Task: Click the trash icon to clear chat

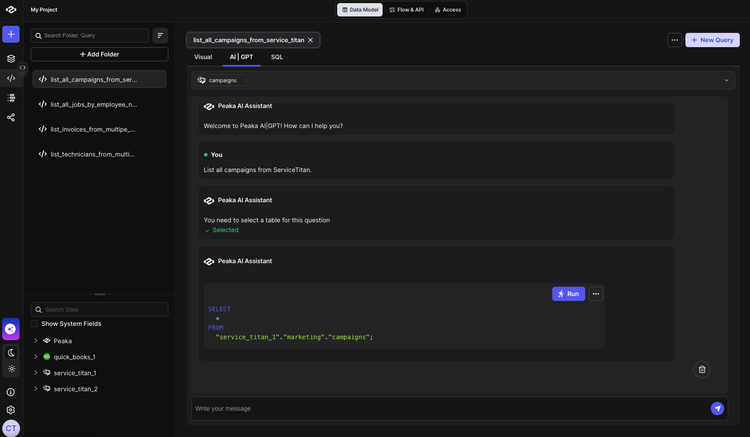Action: pos(702,369)
